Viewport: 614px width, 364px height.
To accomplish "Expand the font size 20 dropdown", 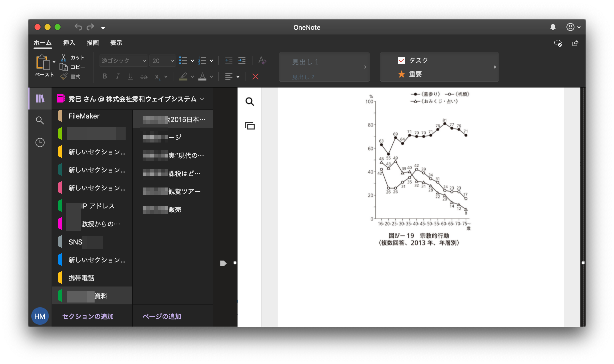I will [162, 60].
